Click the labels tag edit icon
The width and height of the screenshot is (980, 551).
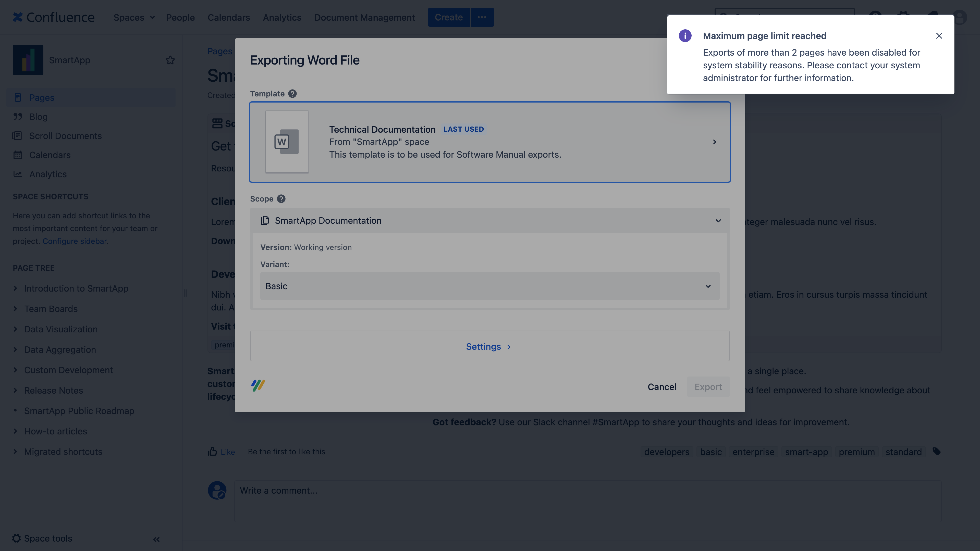click(937, 451)
